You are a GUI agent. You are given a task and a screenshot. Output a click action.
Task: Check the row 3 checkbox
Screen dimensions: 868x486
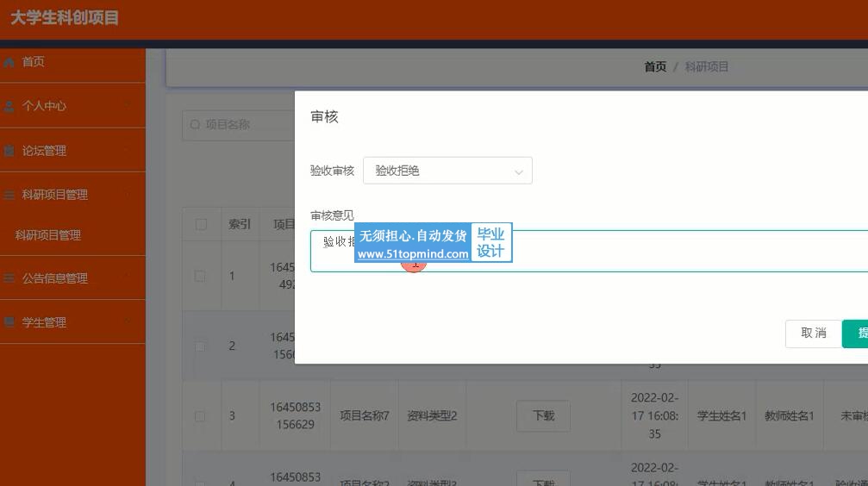[200, 415]
